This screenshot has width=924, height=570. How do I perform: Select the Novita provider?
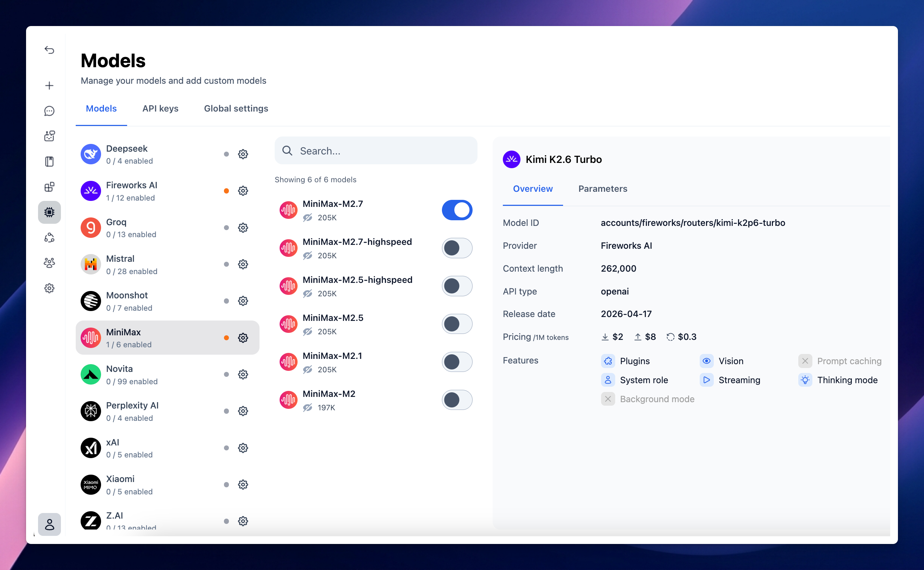click(168, 374)
